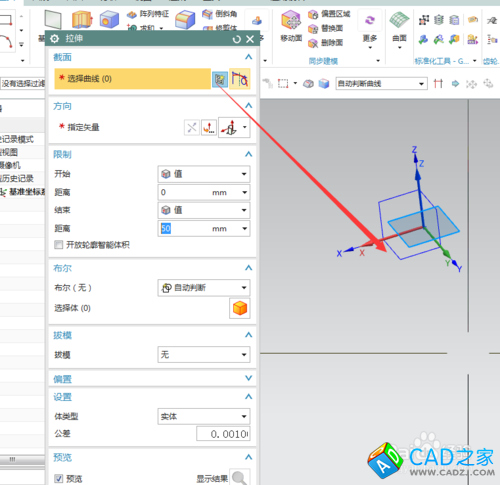Open the vector dialog icon beside 指定矢量
Screen dimensions: 500x485
coord(209,127)
